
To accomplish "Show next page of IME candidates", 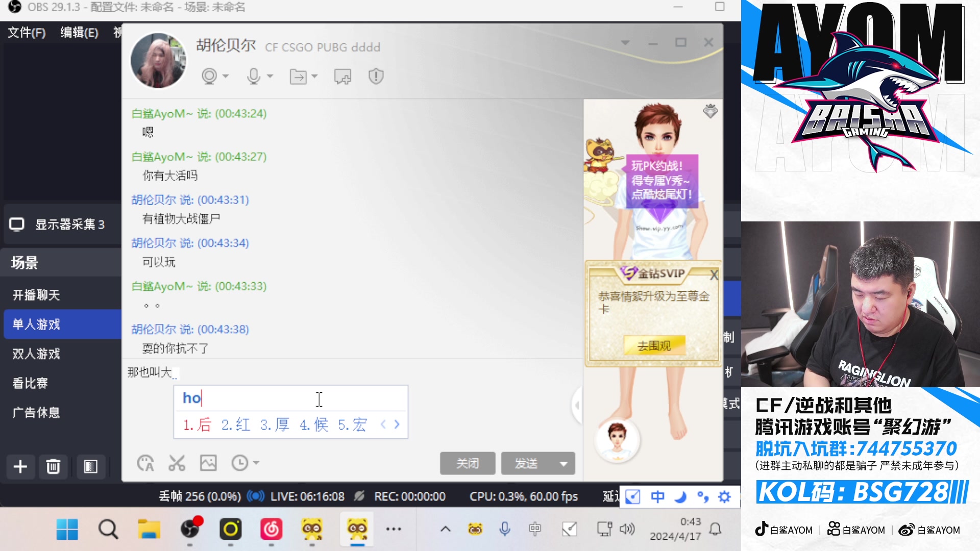I will [x=397, y=424].
